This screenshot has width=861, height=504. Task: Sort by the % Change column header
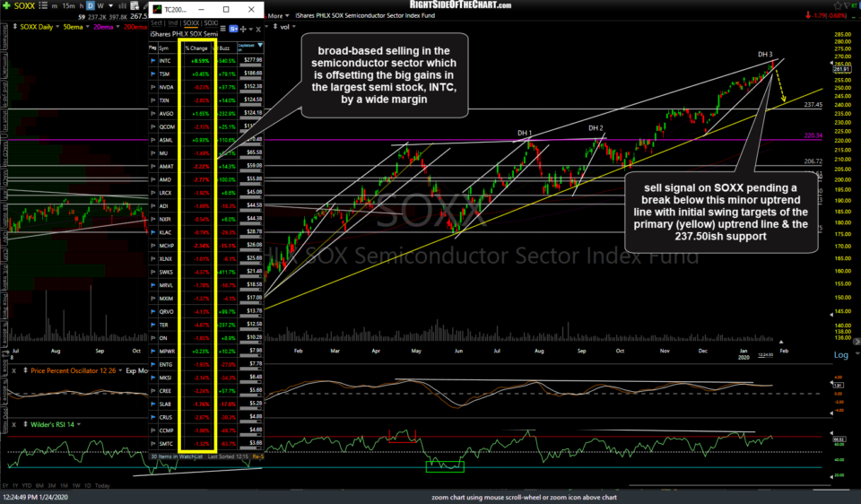pyautogui.click(x=196, y=48)
